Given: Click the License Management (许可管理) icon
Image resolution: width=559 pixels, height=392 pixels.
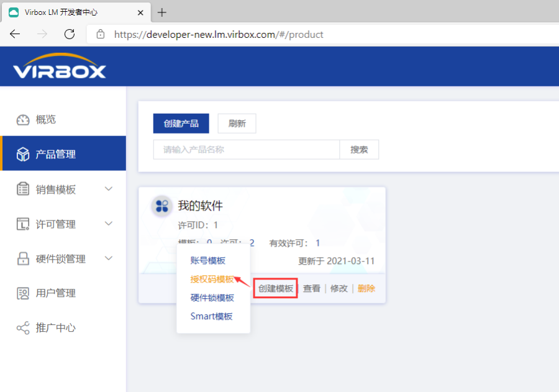Looking at the screenshot, I should click(x=23, y=224).
